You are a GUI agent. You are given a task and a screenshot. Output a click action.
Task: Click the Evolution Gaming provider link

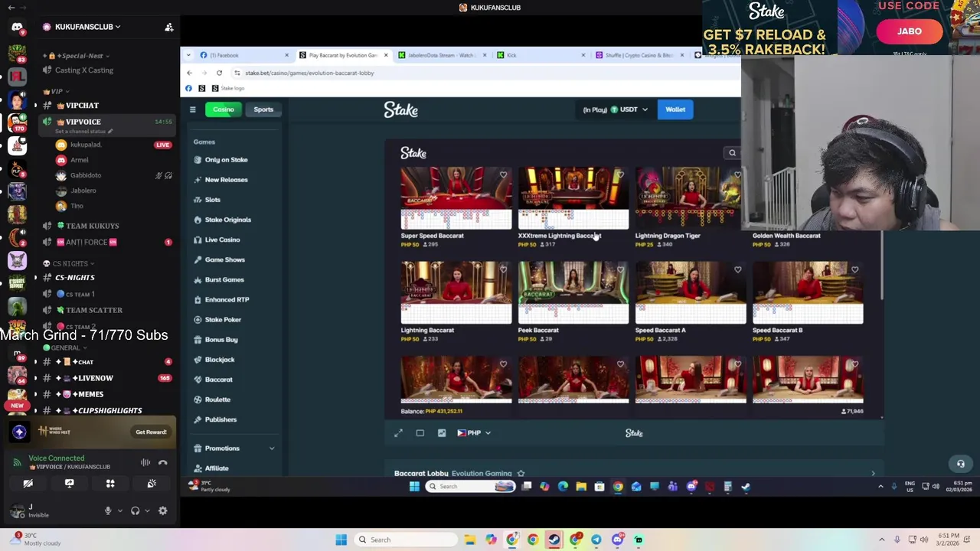pos(482,474)
